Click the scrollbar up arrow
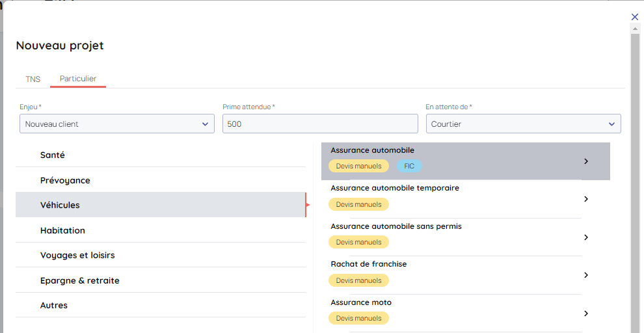Screen dimensions: 644x333 635,29
